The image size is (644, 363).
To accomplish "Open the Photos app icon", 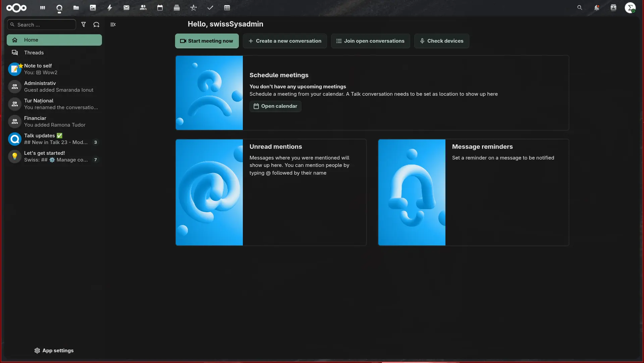I will point(93,8).
